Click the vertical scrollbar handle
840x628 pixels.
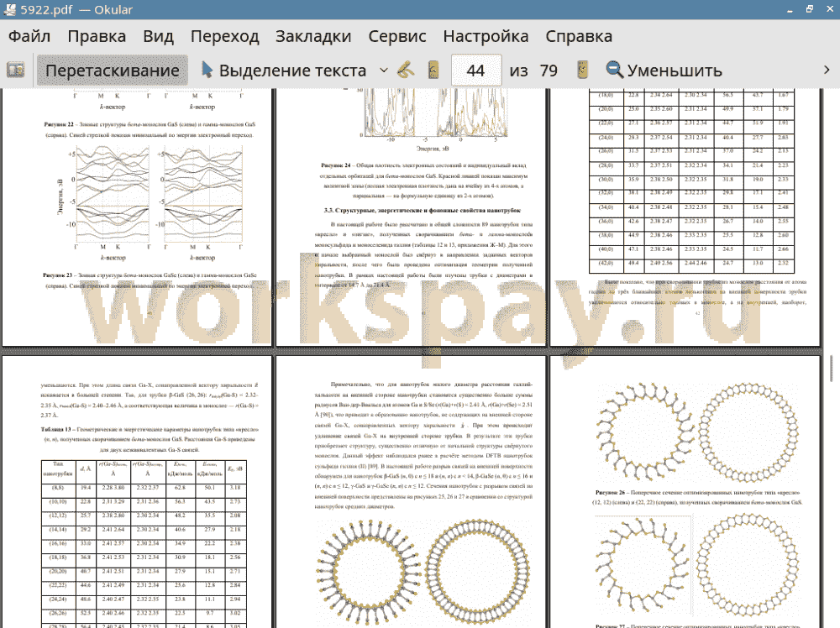point(832,369)
